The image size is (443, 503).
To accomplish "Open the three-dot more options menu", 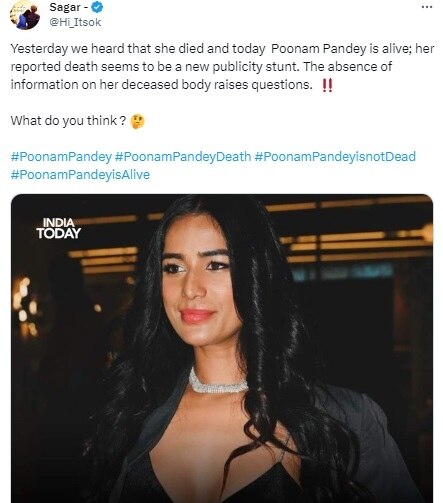I will point(427,7).
